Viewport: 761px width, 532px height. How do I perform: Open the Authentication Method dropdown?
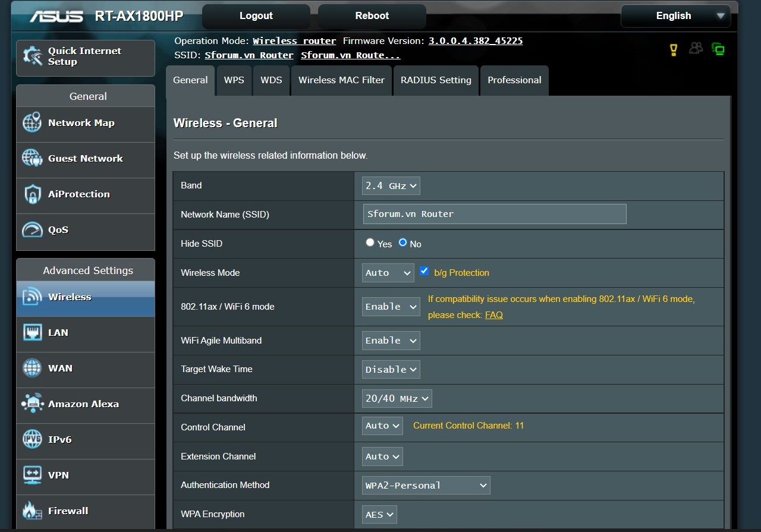pyautogui.click(x=426, y=486)
